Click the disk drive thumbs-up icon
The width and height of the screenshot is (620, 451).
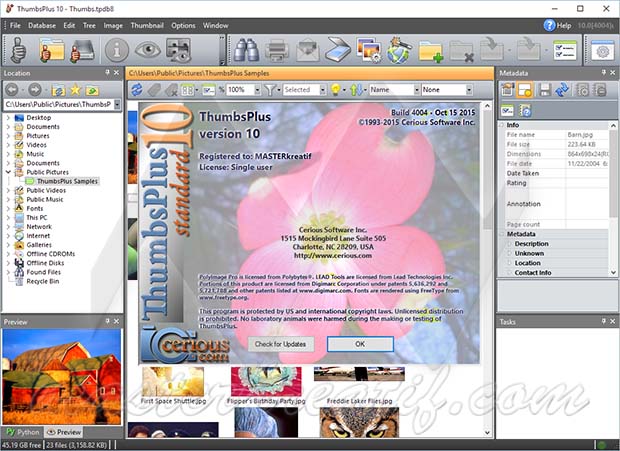coord(82,50)
